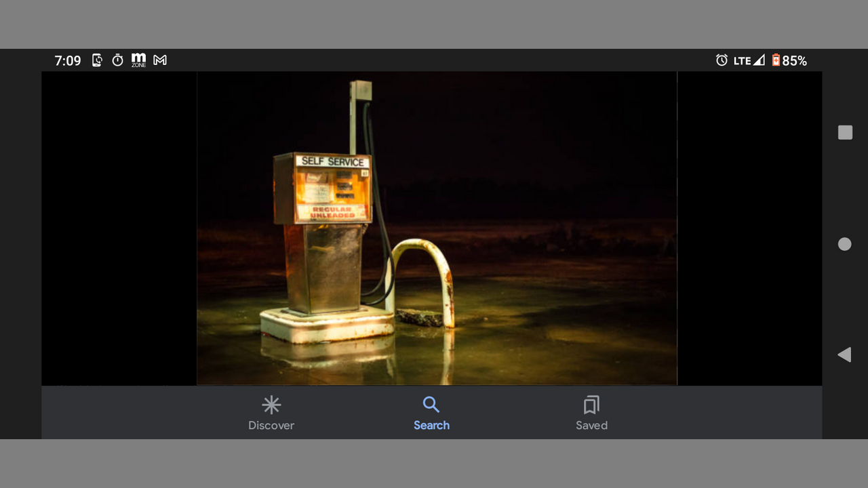Tap the Search magnifying glass icon
868x488 pixels.
431,405
